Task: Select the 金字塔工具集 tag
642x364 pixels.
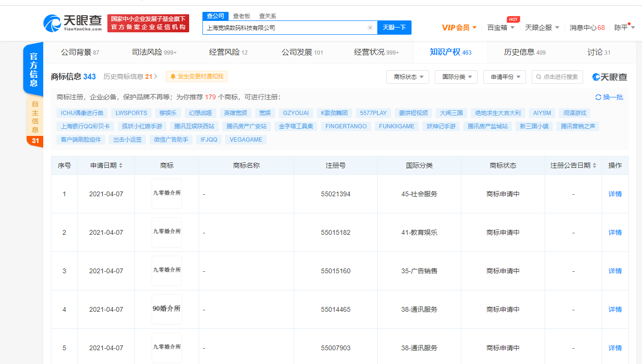Action: 296,126
